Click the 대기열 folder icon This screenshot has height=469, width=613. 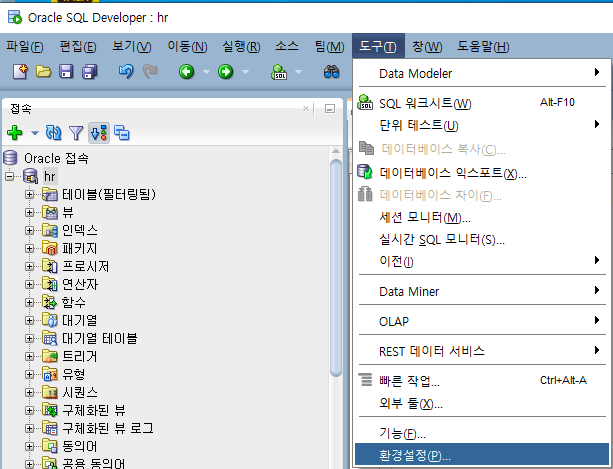[50, 320]
